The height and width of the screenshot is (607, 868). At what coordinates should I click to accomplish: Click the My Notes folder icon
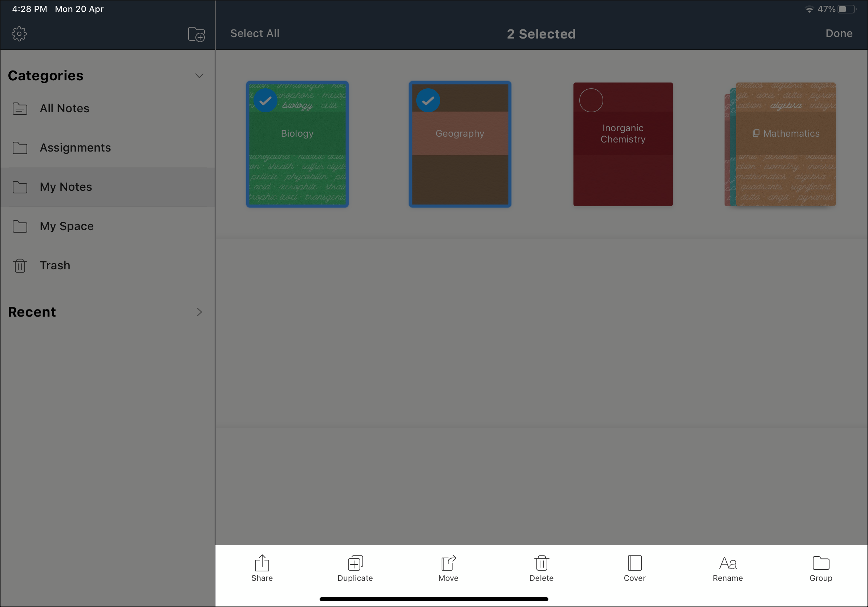coord(20,187)
